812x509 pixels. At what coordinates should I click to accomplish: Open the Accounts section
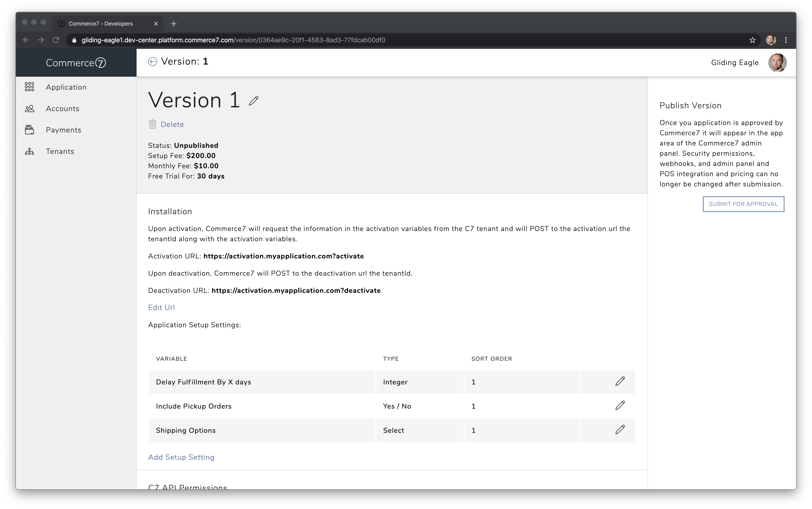point(62,109)
